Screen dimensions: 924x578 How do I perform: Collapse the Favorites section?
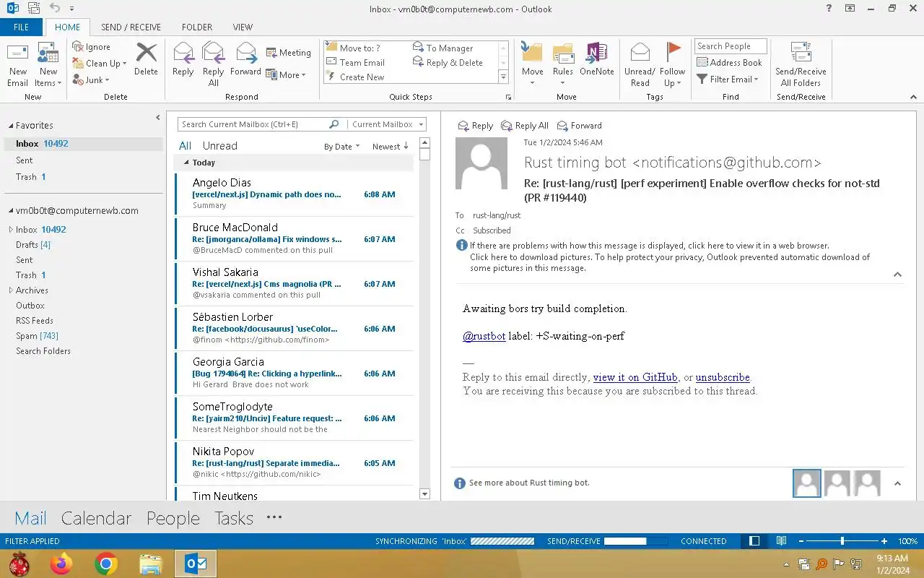point(11,126)
